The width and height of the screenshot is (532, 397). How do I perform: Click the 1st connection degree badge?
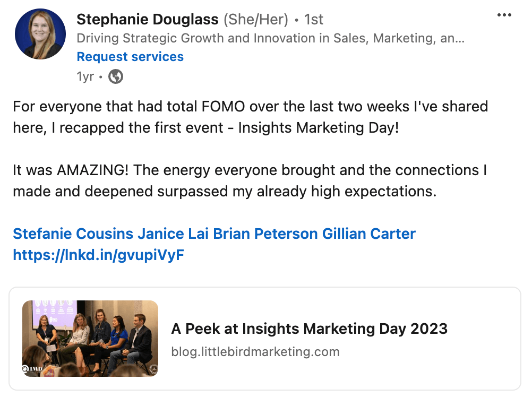pos(313,20)
